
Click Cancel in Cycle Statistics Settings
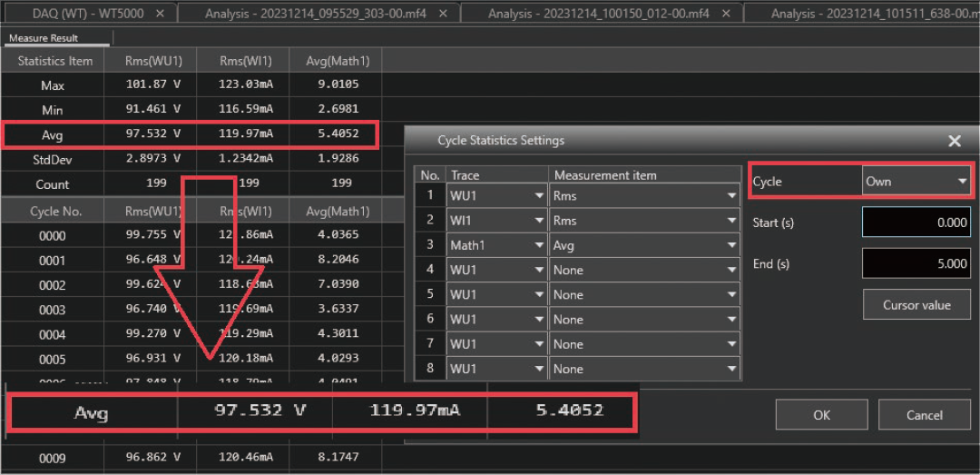tap(925, 415)
